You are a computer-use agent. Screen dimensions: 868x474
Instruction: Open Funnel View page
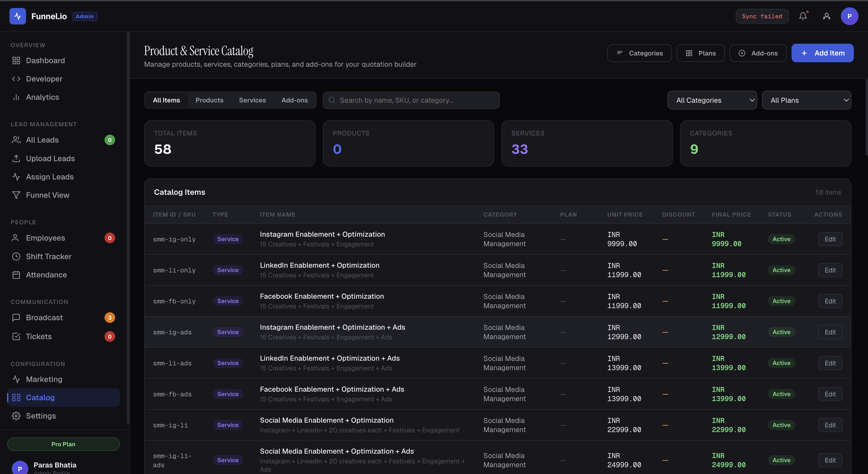point(63,195)
